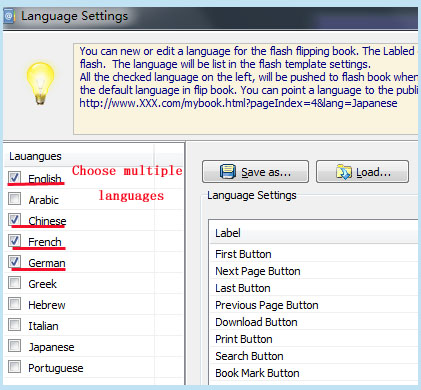Viewport: 421px width, 390px height.
Task: Select the Next Page Button row
Action: 314,271
